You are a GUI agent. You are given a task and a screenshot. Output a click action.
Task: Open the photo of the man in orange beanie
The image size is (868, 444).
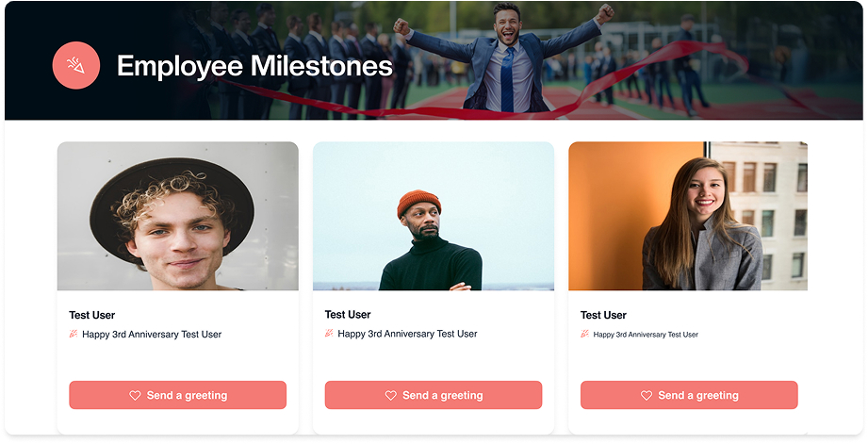point(434,216)
